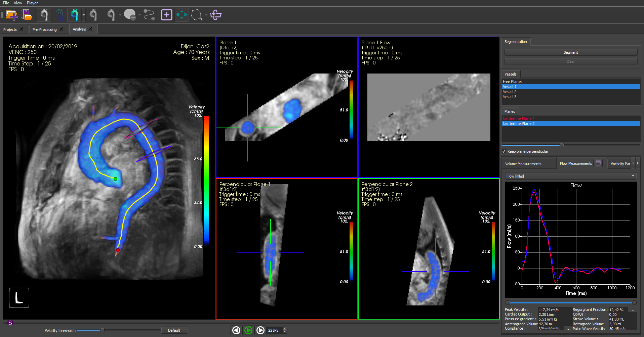Click the Segment button

pos(571,52)
